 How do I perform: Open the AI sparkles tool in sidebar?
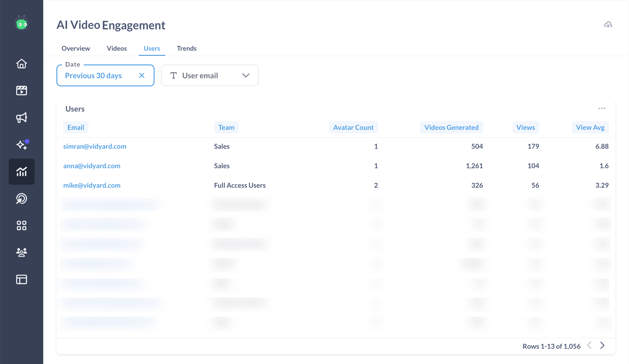coord(21,145)
